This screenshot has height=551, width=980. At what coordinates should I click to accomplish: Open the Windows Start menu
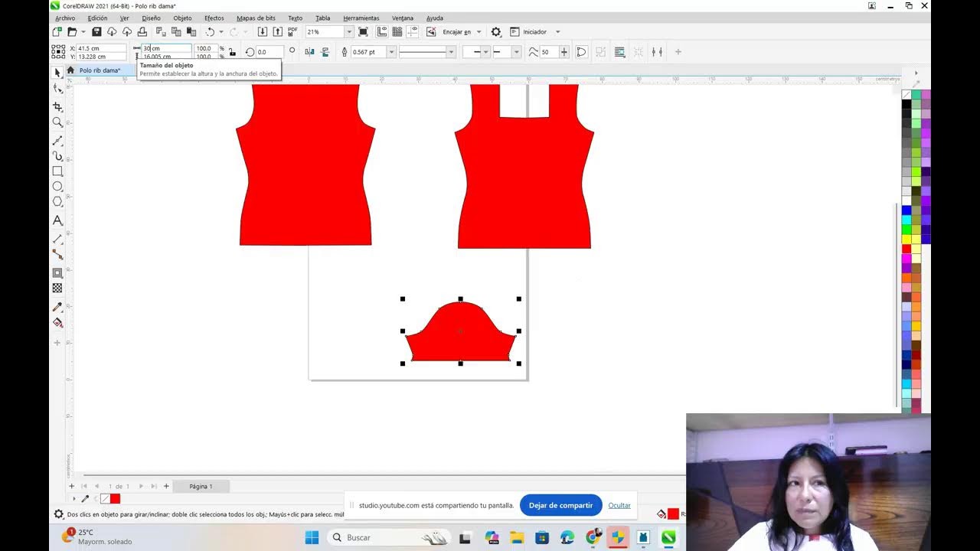tap(312, 537)
